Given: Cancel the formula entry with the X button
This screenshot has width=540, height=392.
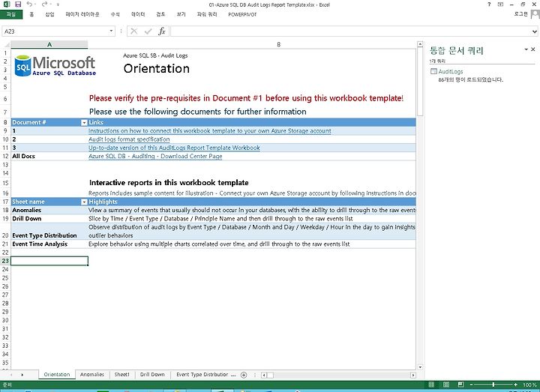Looking at the screenshot, I should pyautogui.click(x=134, y=31).
